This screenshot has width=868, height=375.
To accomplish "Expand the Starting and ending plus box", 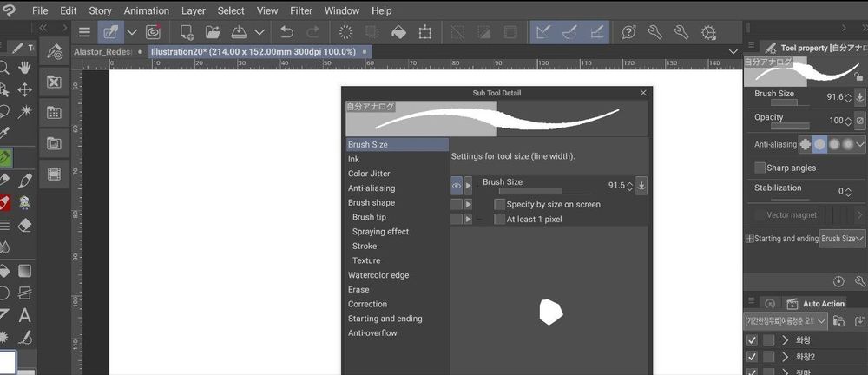I will click(750, 239).
